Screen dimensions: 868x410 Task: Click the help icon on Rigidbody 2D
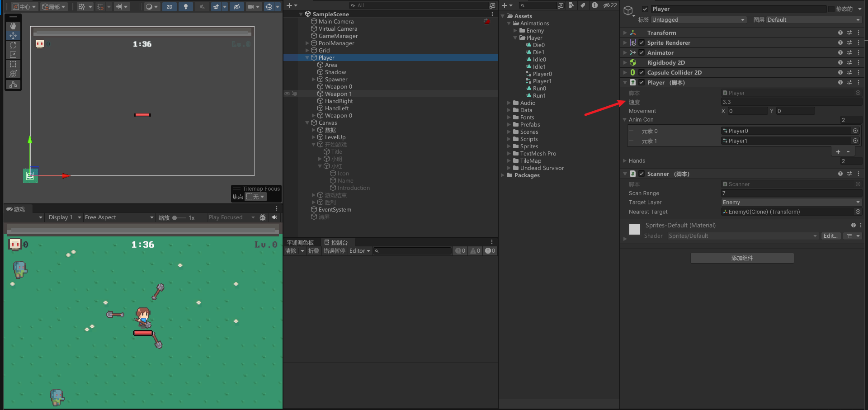(x=840, y=62)
